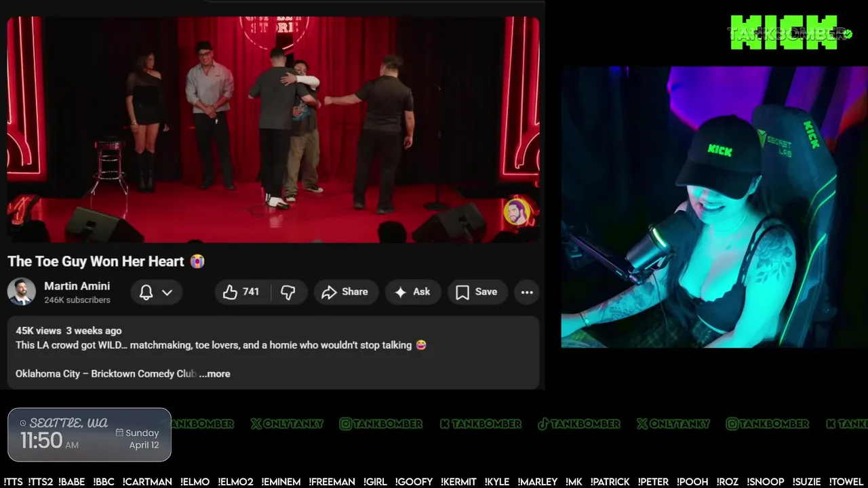Click the channel watermark in the video corner

(x=517, y=212)
